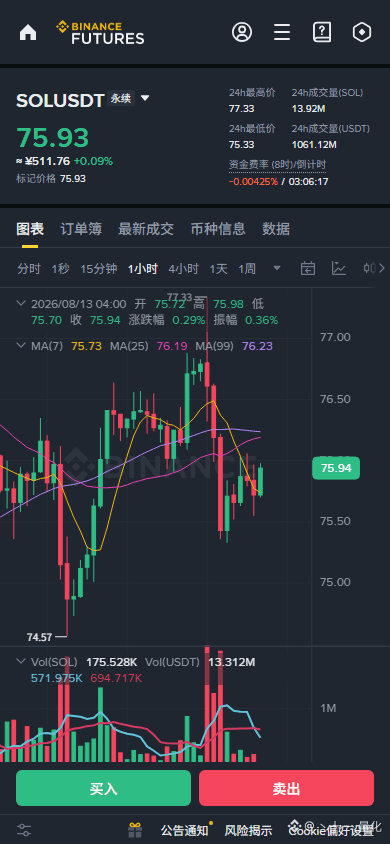
Task: Open the hamburger menu
Action: (x=282, y=32)
